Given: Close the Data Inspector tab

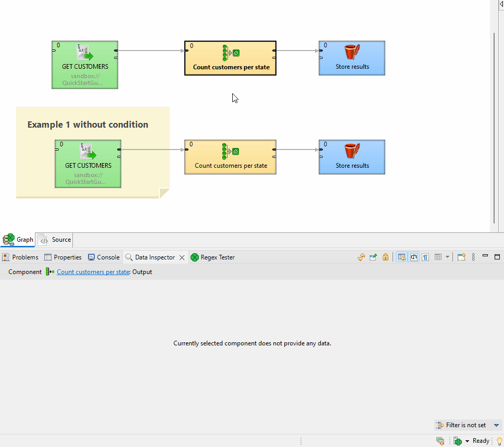Looking at the screenshot, I should pyautogui.click(x=182, y=257).
